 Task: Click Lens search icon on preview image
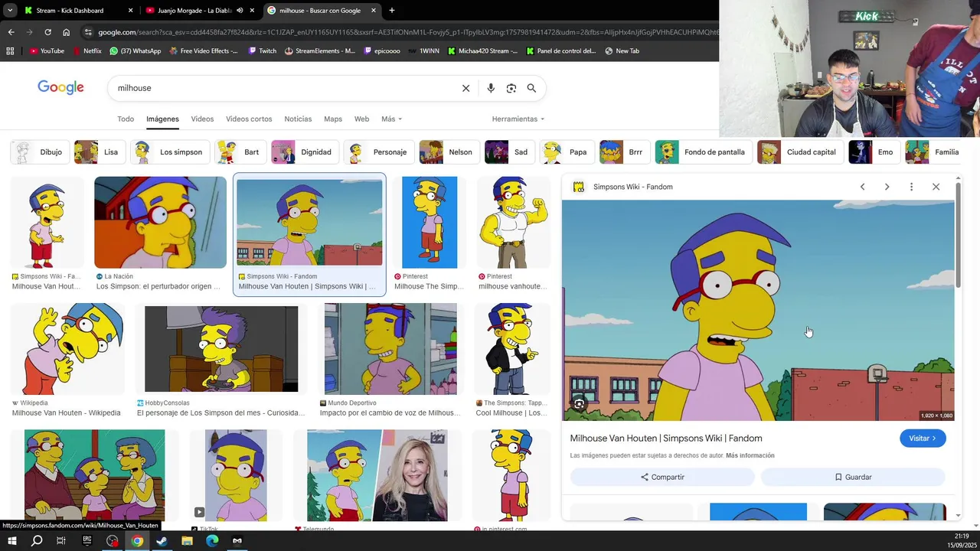pos(579,404)
